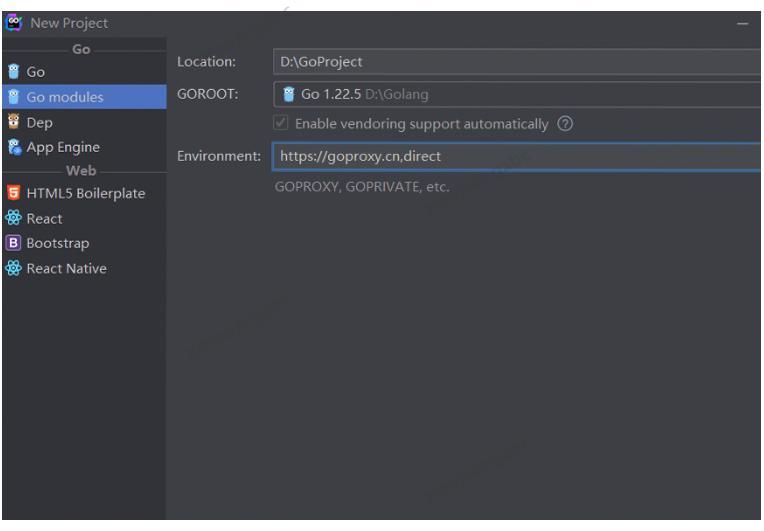Select the React atom icon
Image resolution: width=764 pixels, height=531 pixels.
click(13, 218)
